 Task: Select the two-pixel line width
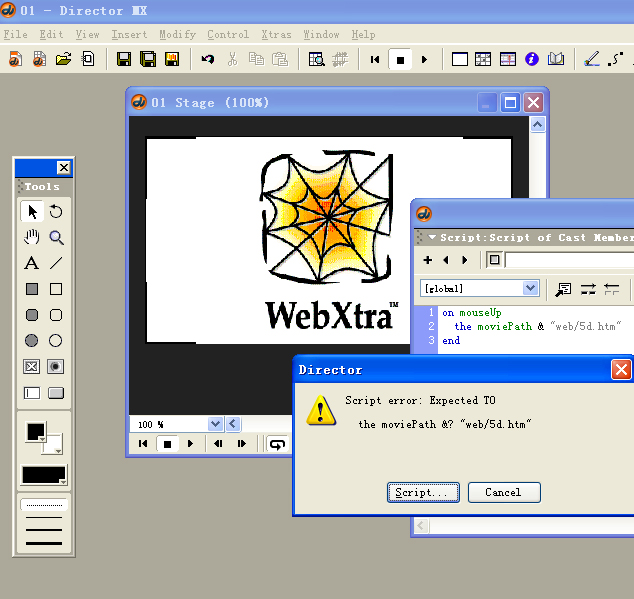(44, 530)
